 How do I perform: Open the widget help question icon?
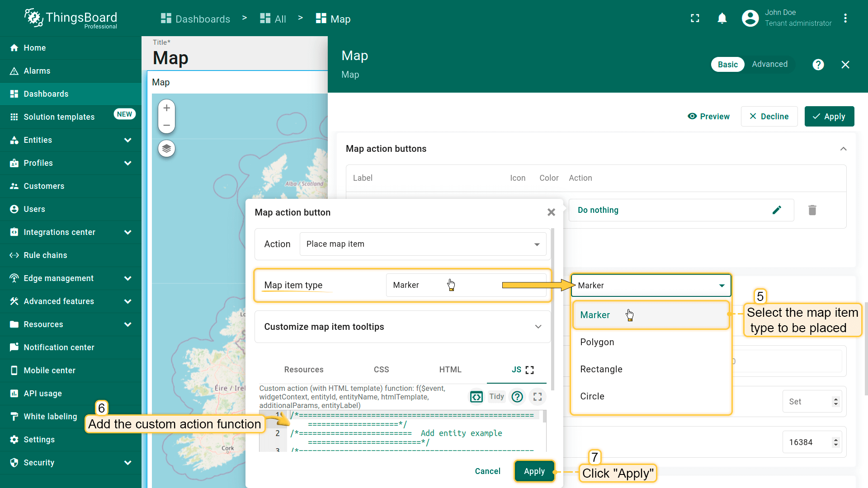click(x=818, y=65)
